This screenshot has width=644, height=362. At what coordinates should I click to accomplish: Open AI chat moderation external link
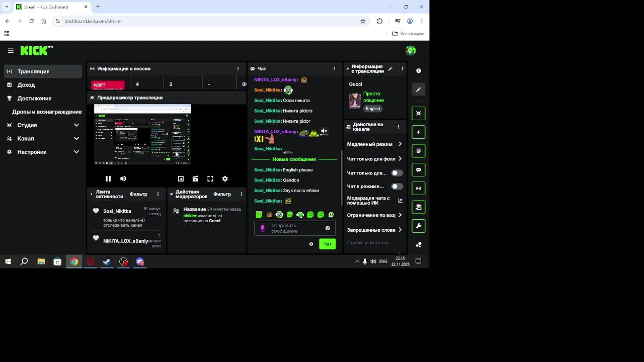point(400,201)
